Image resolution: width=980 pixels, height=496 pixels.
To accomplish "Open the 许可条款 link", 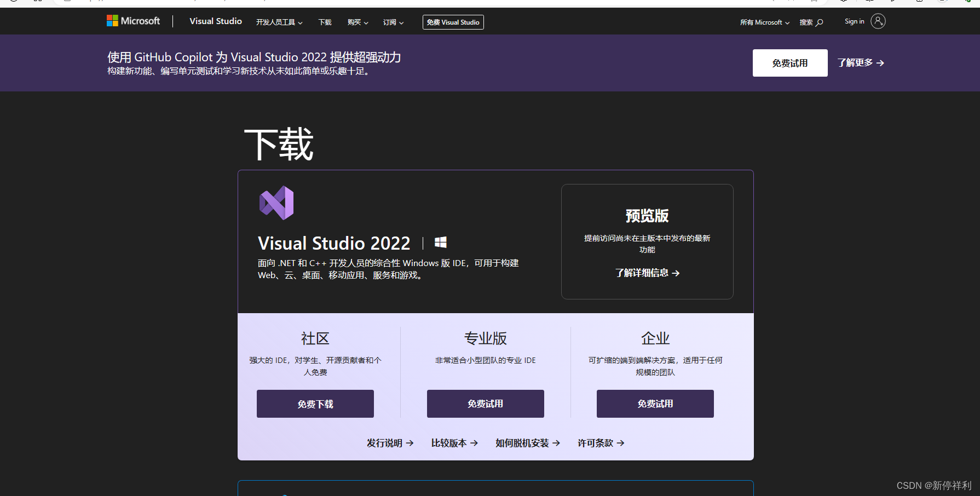I will [601, 443].
